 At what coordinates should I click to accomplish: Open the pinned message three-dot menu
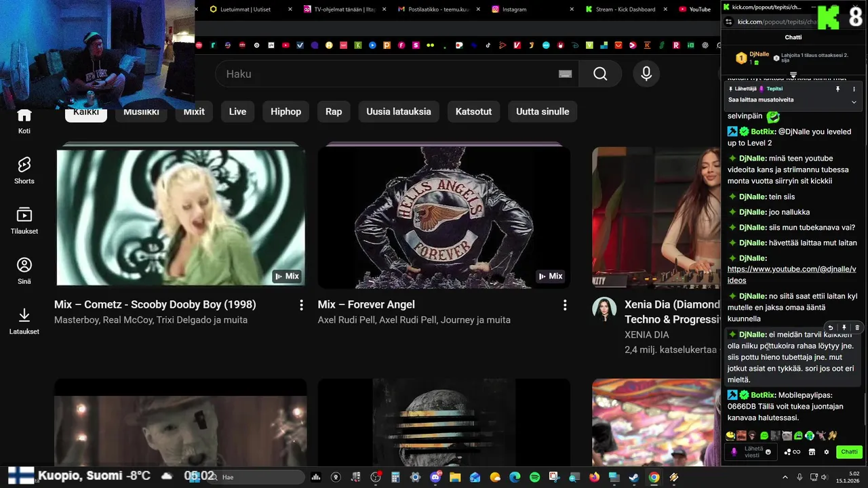(854, 89)
